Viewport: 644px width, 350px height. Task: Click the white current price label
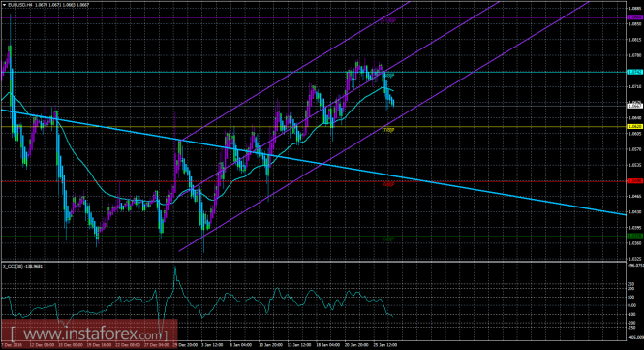635,106
